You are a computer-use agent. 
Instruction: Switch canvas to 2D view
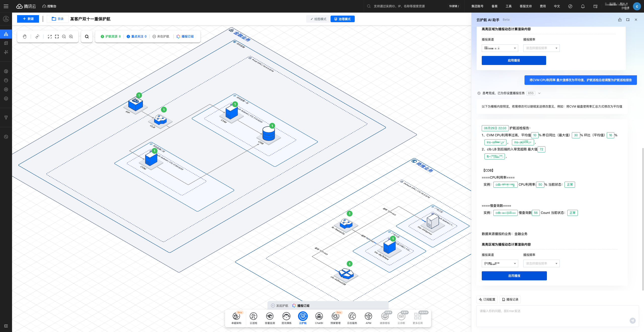coord(37,37)
